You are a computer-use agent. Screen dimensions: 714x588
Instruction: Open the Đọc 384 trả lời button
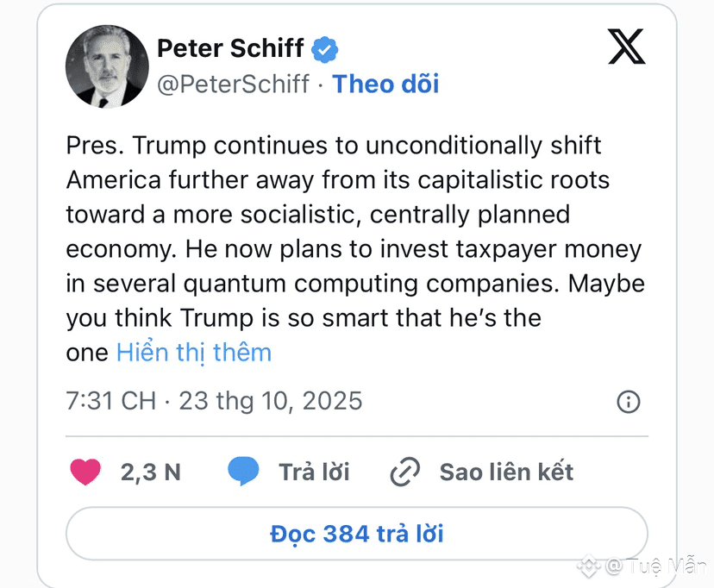(x=356, y=534)
